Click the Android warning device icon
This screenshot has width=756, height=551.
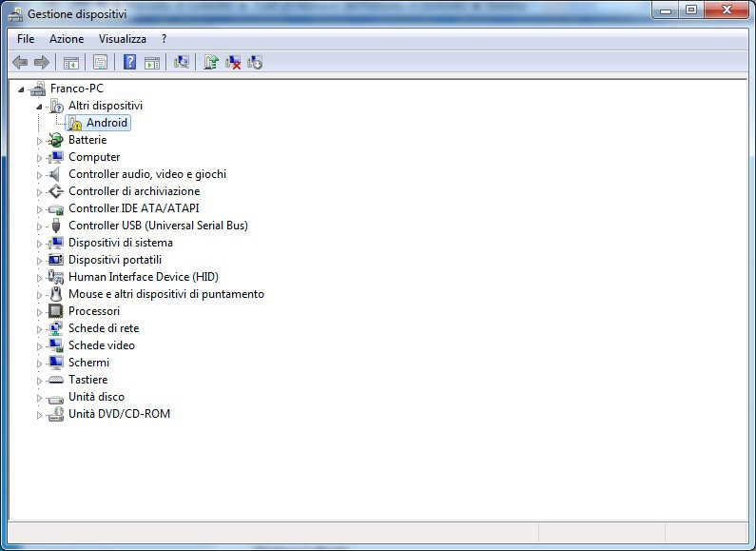tap(74, 123)
